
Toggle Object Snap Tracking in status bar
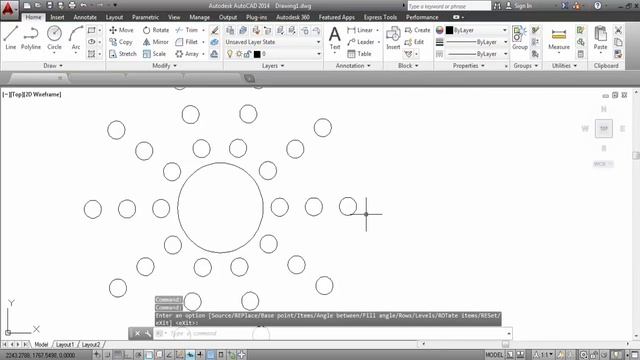[169, 355]
